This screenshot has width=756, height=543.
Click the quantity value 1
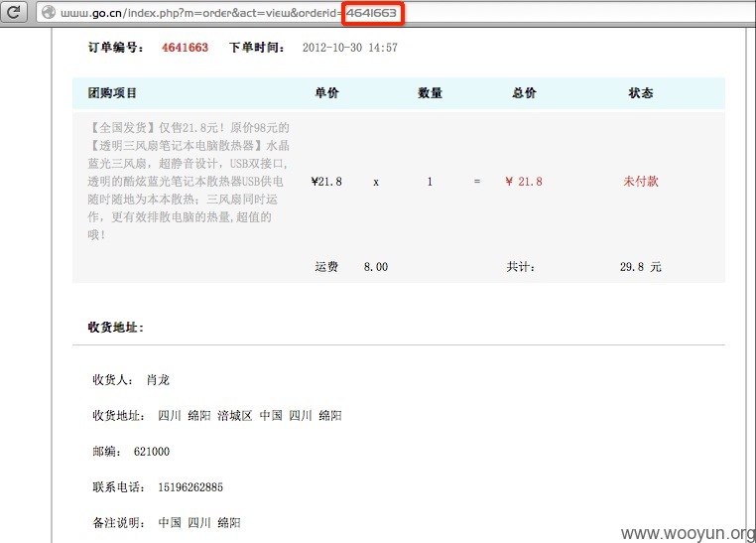click(430, 182)
